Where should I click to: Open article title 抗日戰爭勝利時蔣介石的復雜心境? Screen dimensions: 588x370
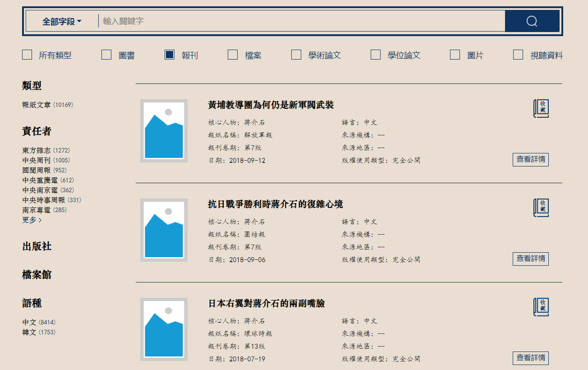click(x=275, y=204)
